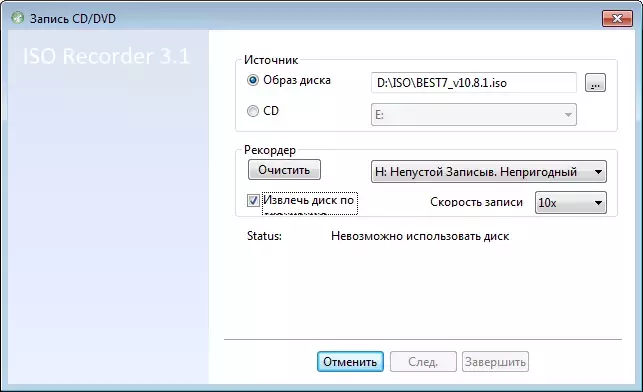Select the 'Образ диска' radio button
The width and height of the screenshot is (643, 392).
[x=253, y=80]
